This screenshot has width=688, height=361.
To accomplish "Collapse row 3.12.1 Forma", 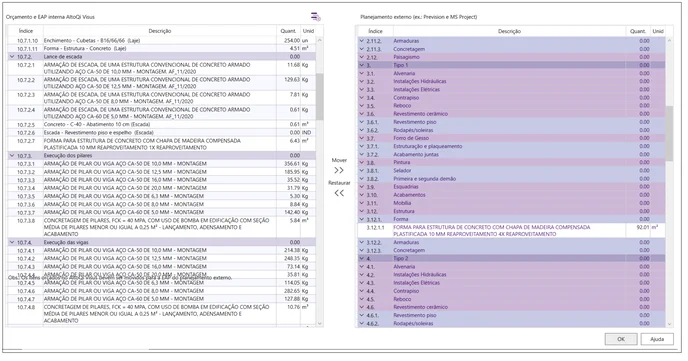I will pyautogui.click(x=362, y=219).
